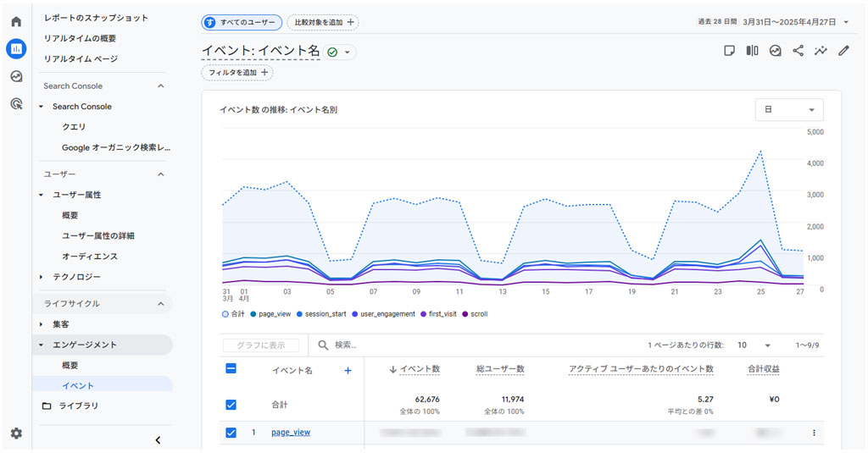
Task: Select the Reports icon in left rail
Action: 17,48
